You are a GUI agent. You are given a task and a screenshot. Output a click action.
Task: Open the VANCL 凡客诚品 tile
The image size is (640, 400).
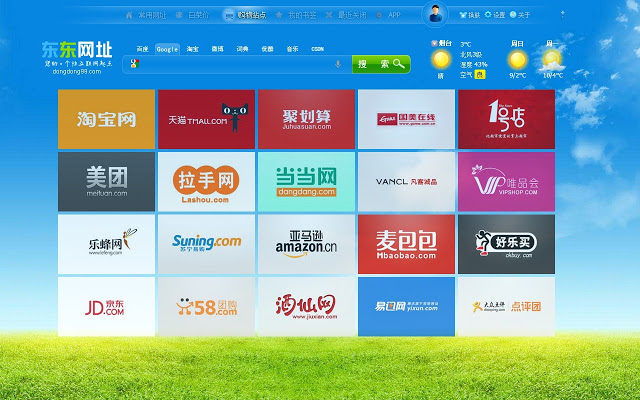click(407, 182)
